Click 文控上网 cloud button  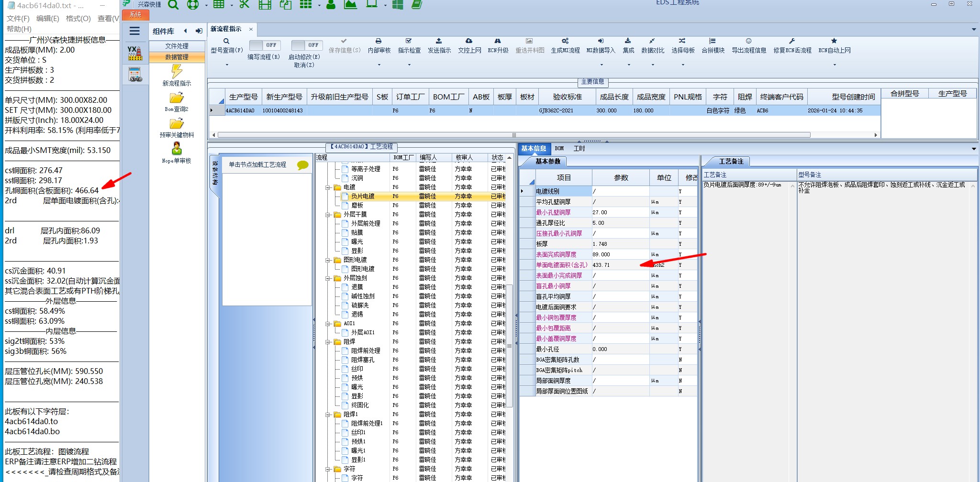(x=469, y=46)
